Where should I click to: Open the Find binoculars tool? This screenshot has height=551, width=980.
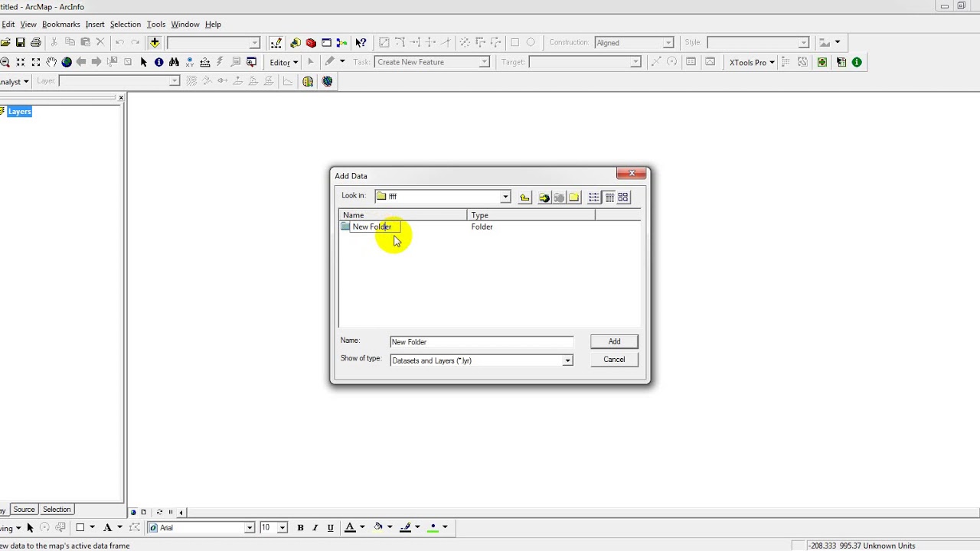[174, 62]
